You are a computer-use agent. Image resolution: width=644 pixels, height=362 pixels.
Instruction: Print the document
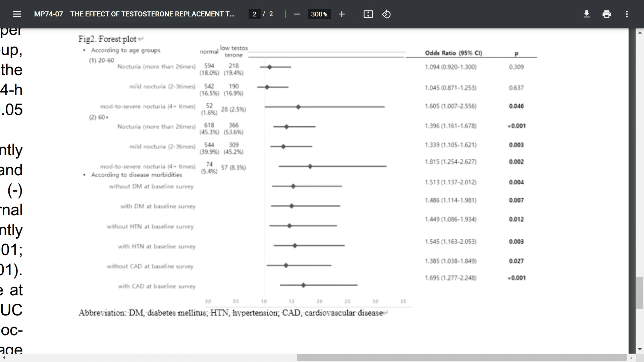click(x=606, y=14)
